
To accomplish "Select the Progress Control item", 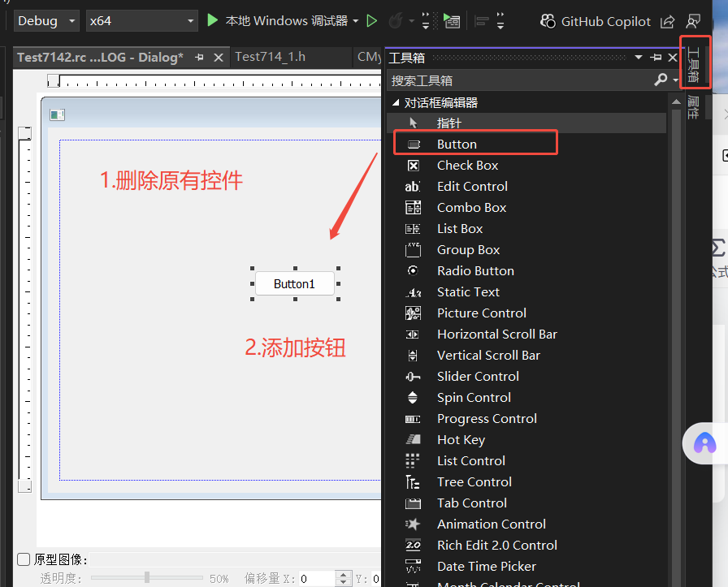I will (526, 419).
